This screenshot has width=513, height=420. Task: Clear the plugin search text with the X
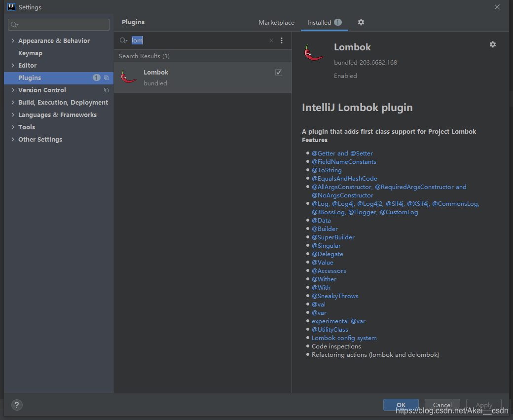point(271,40)
